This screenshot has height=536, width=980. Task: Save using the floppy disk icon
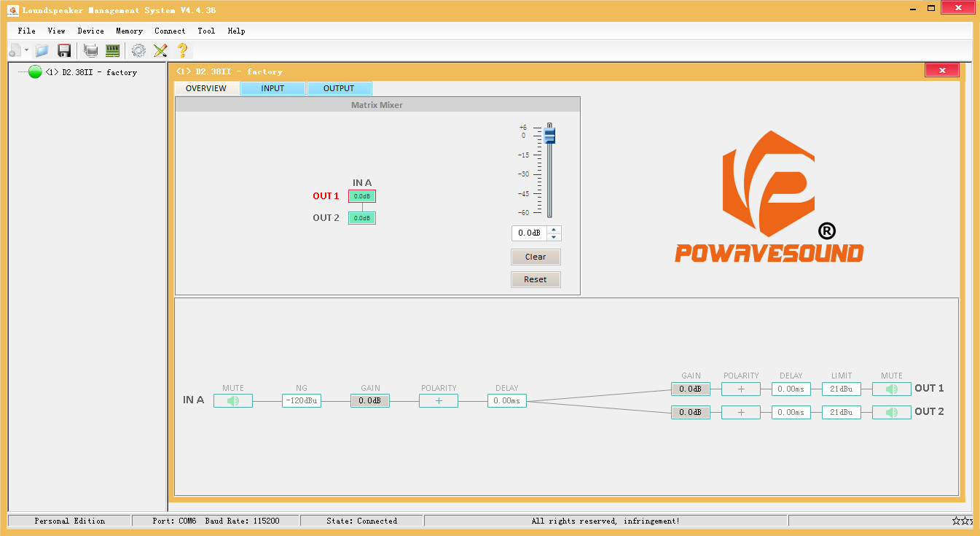click(64, 51)
